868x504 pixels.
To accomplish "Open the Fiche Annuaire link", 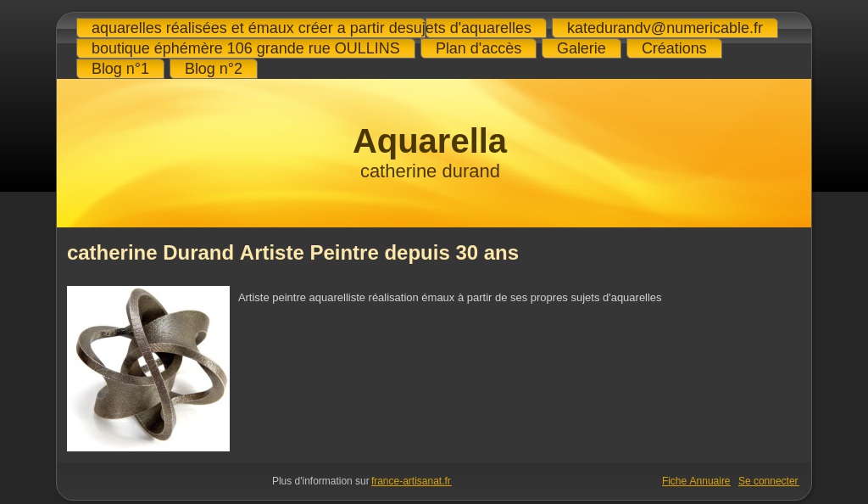I will pos(696,481).
